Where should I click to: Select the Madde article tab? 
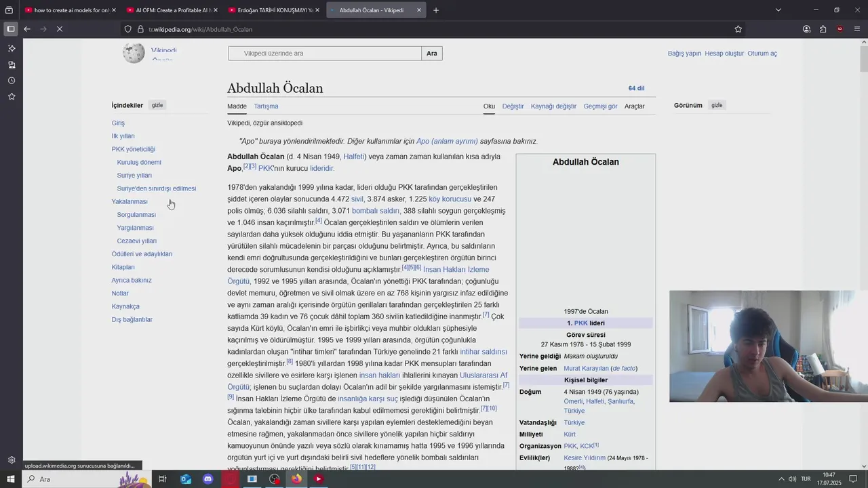[x=237, y=106]
